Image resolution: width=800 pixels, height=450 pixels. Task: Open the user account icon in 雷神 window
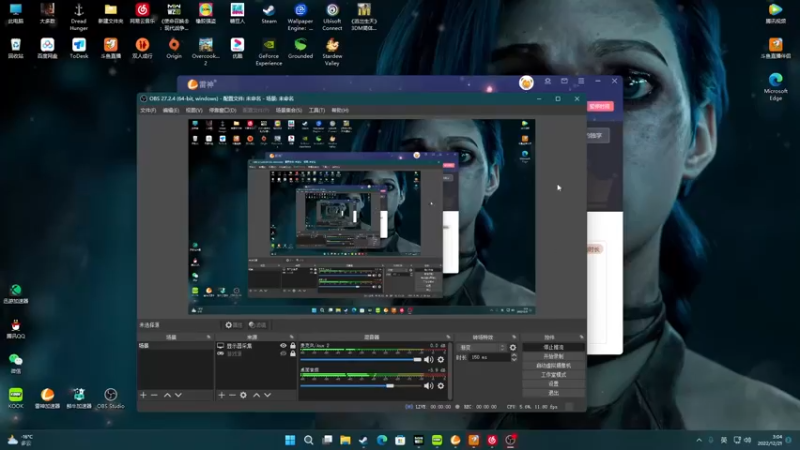point(547,81)
